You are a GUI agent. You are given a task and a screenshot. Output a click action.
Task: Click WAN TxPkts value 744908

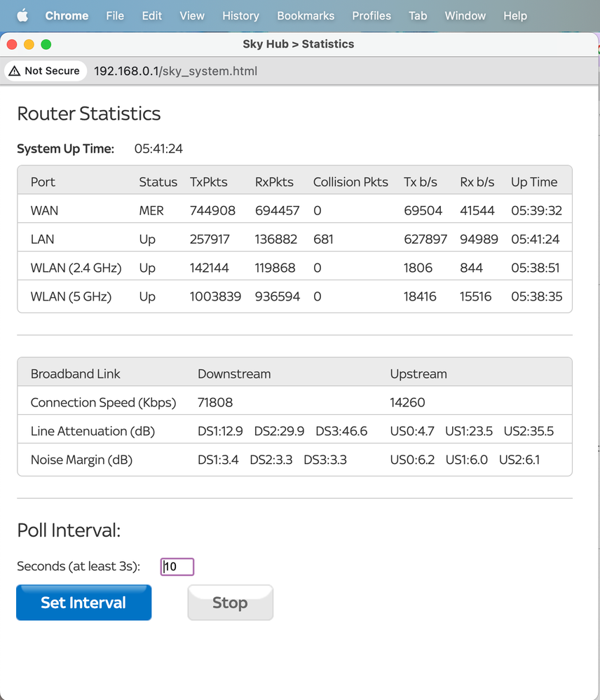click(212, 210)
